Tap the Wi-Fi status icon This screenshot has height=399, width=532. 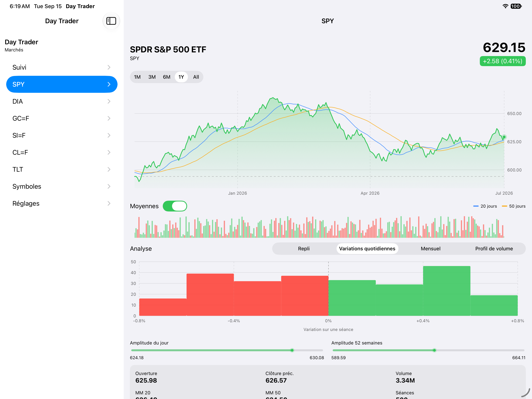[x=505, y=6]
